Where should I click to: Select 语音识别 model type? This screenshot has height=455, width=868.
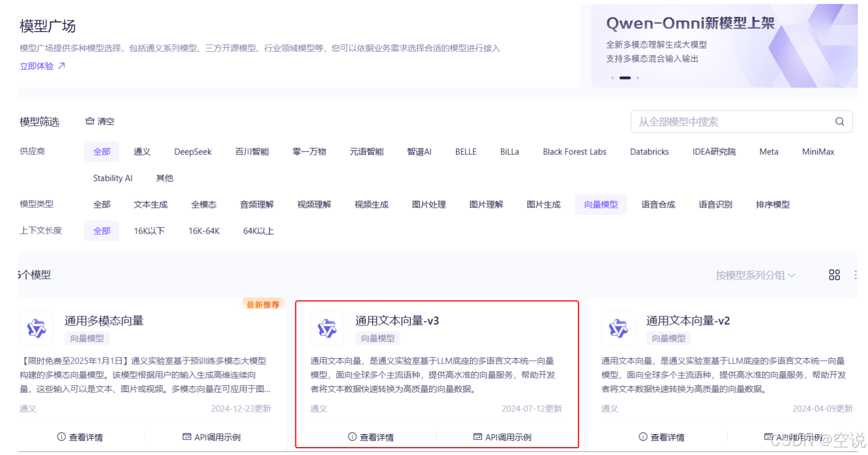coord(716,204)
